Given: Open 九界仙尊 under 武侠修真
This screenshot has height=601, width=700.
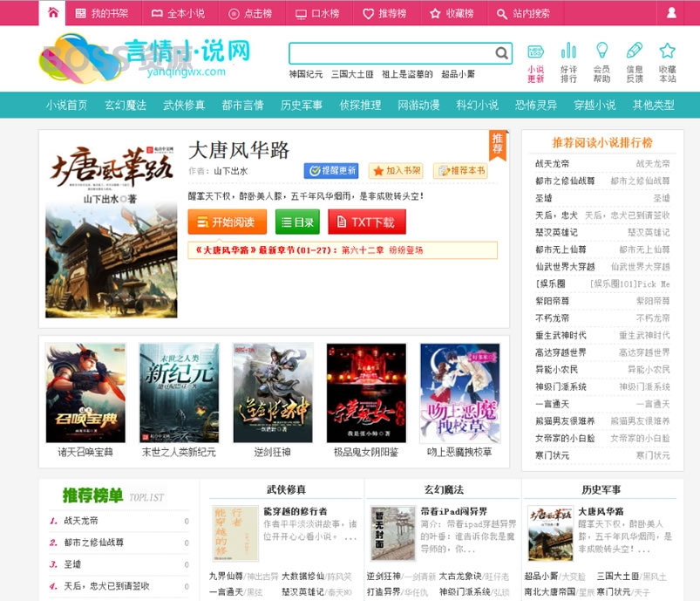Looking at the screenshot, I should 226,577.
